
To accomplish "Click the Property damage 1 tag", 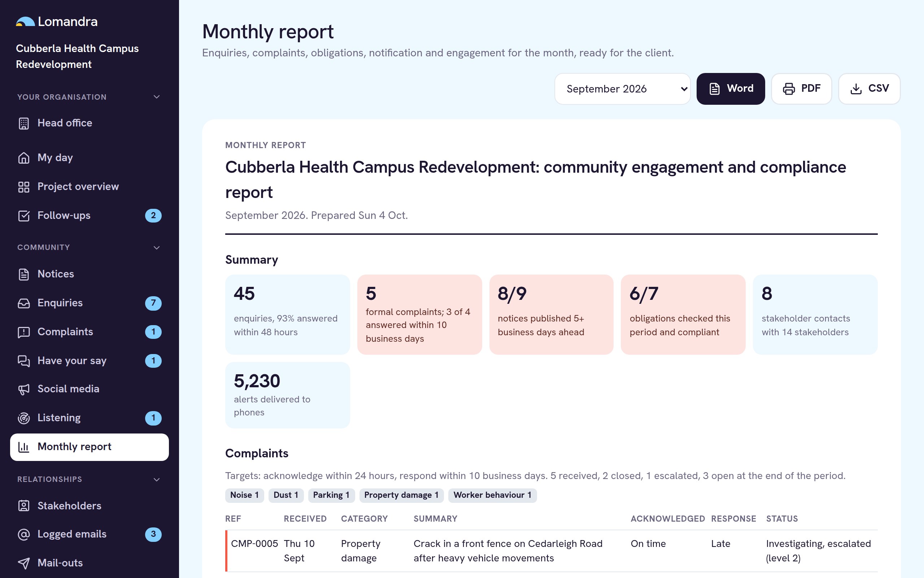I will [x=401, y=495].
